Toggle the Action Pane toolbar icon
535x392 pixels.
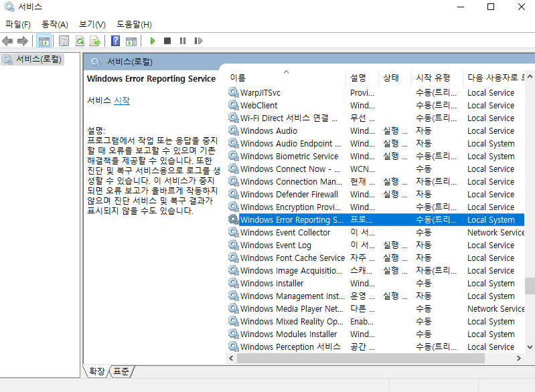coord(131,41)
